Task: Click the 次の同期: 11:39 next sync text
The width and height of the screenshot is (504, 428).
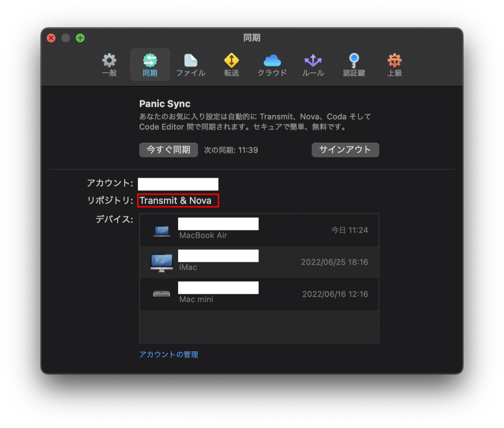Action: pyautogui.click(x=231, y=150)
